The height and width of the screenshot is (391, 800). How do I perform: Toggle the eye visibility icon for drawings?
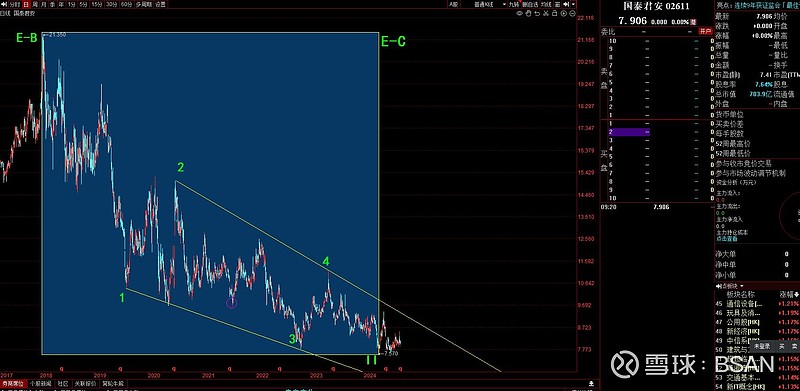pyautogui.click(x=519, y=14)
